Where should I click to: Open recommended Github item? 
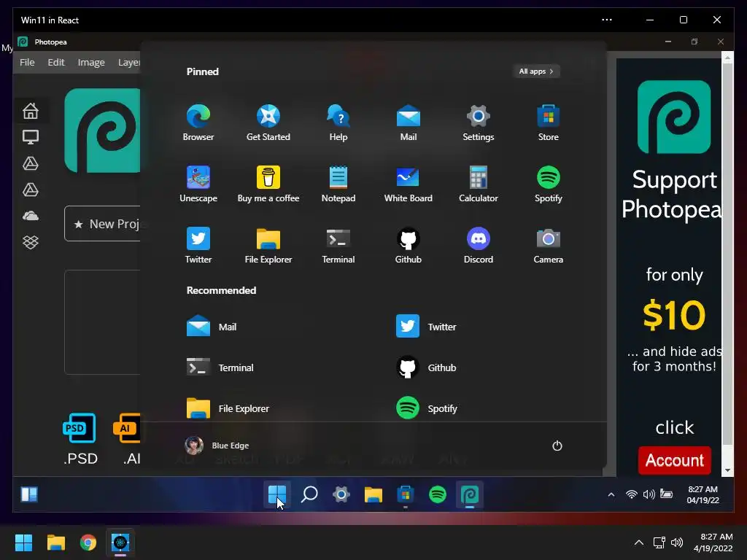(426, 367)
